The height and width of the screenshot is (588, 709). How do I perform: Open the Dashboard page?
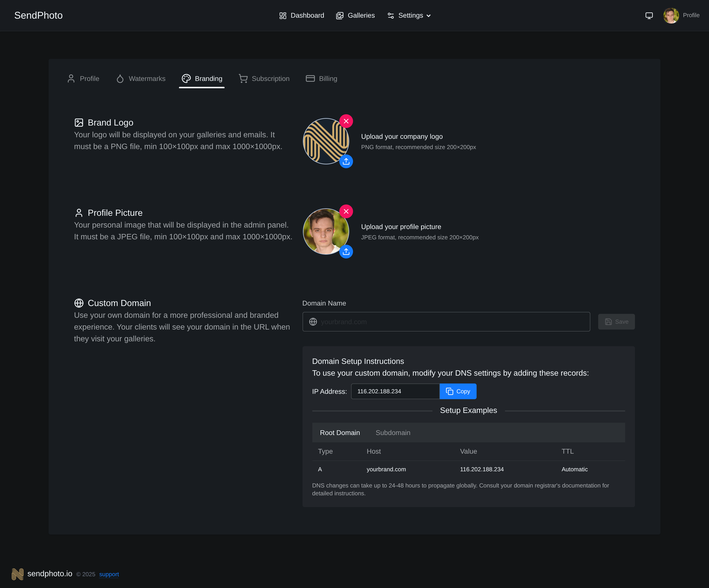click(302, 15)
